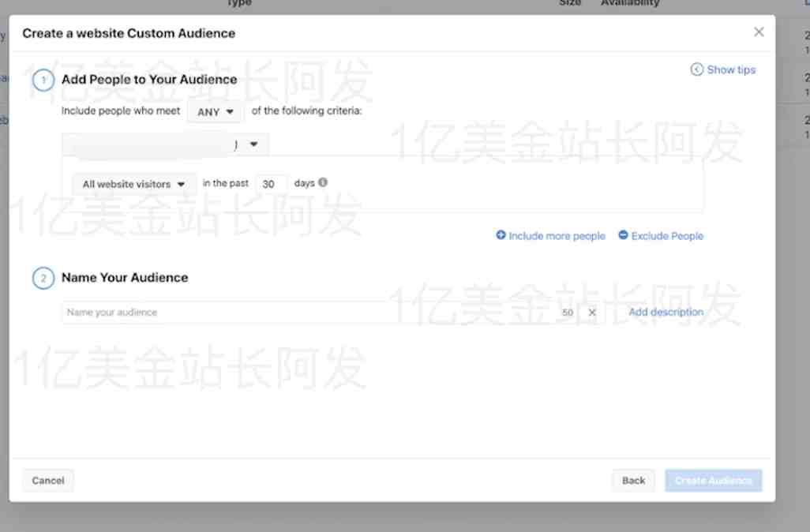810x532 pixels.
Task: Expand the All website visitors dropdown
Action: (x=133, y=184)
